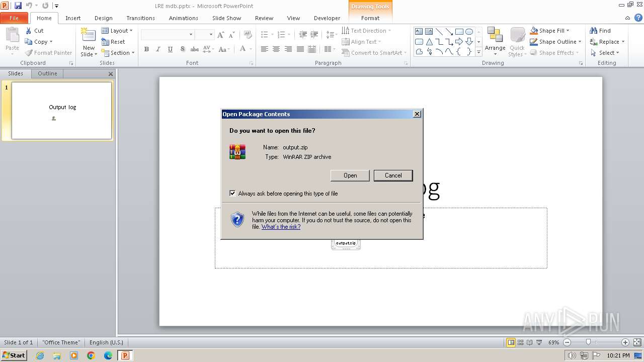
Task: Toggle Bold formatting
Action: 146,49
